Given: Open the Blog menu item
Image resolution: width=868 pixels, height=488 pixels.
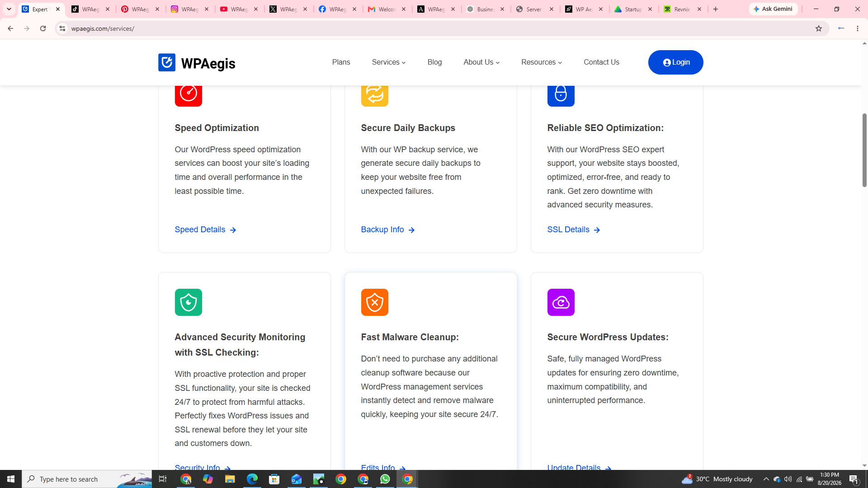Looking at the screenshot, I should [x=434, y=62].
